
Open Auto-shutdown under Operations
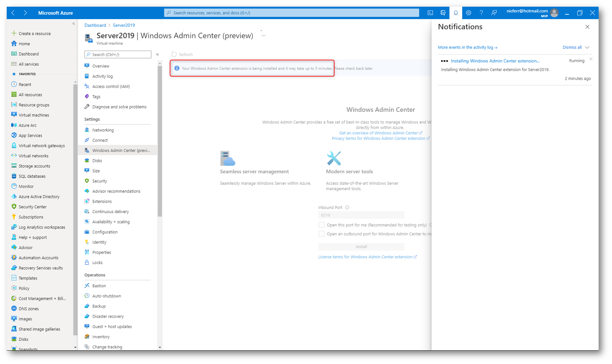[106, 296]
